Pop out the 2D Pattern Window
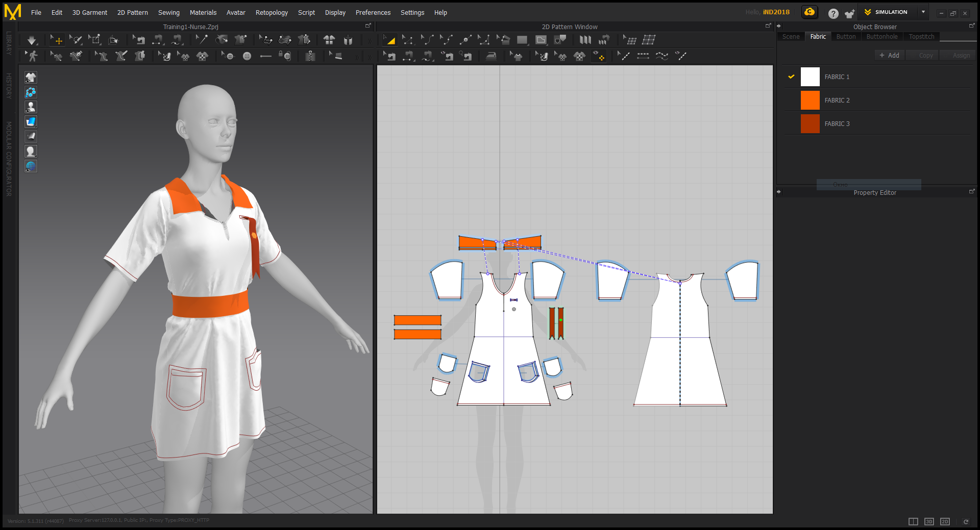Image resolution: width=980 pixels, height=530 pixels. click(768, 26)
